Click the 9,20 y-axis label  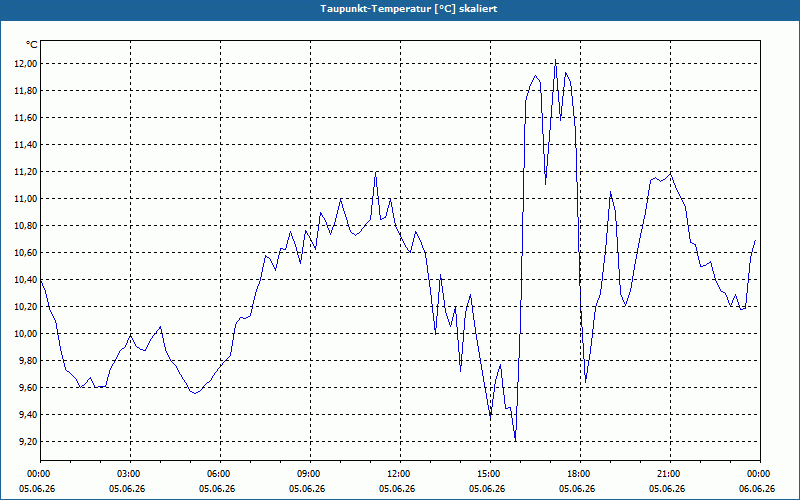pyautogui.click(x=28, y=442)
